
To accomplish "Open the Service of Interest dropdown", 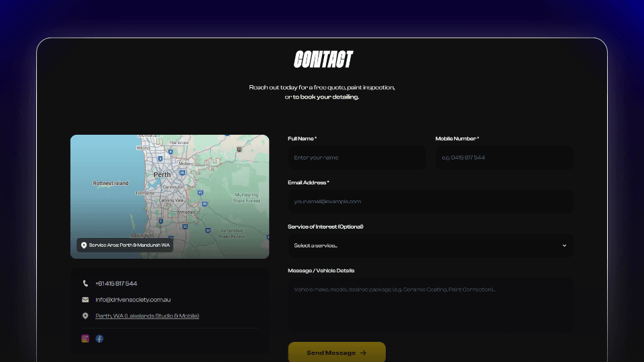I will [x=431, y=245].
